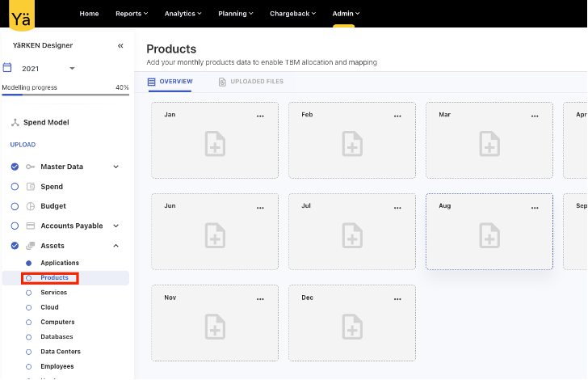Image resolution: width=588 pixels, height=380 pixels.
Task: Toggle the Budget status circle
Action: (15, 206)
